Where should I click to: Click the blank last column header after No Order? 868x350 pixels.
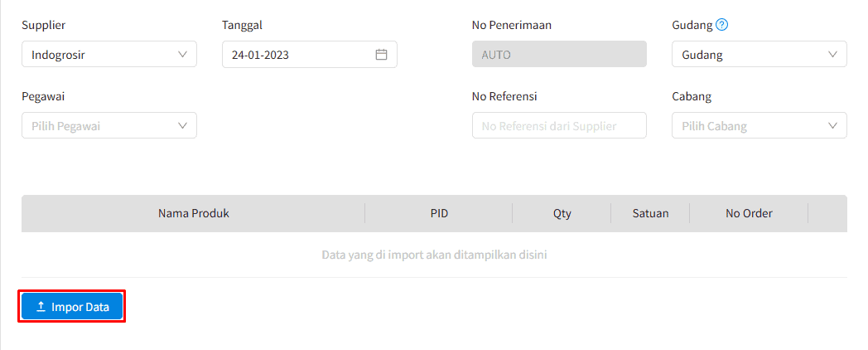[x=827, y=213]
